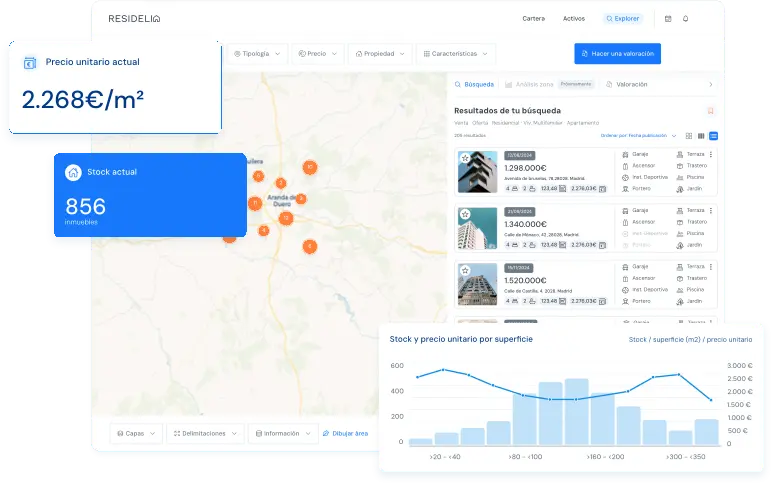Open the calendar icon in header
772x484 pixels.
pyautogui.click(x=668, y=18)
